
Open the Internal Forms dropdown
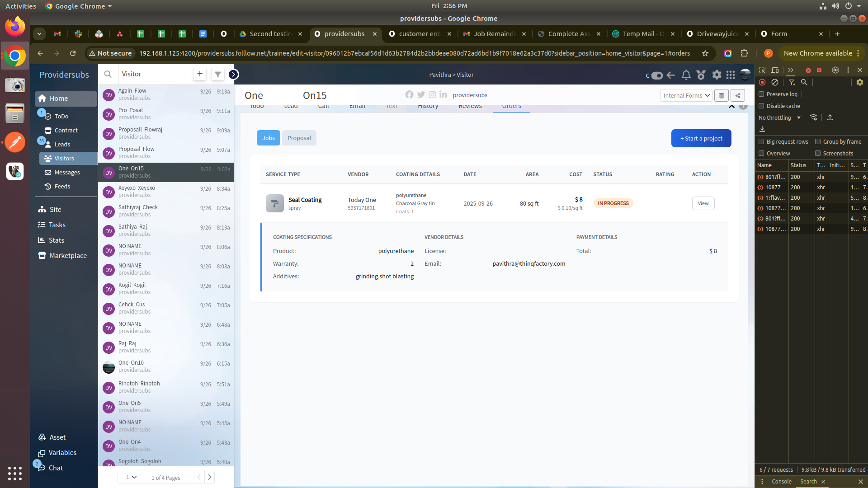click(x=686, y=95)
